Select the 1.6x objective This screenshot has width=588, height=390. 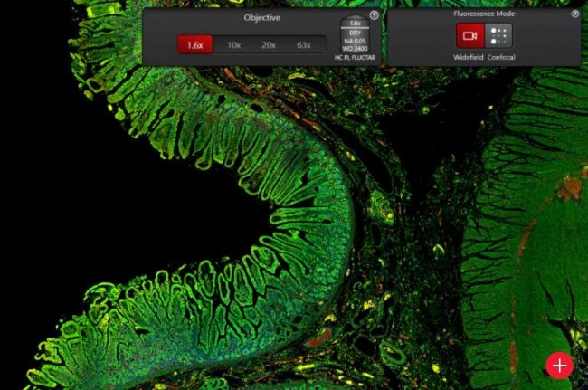[194, 44]
